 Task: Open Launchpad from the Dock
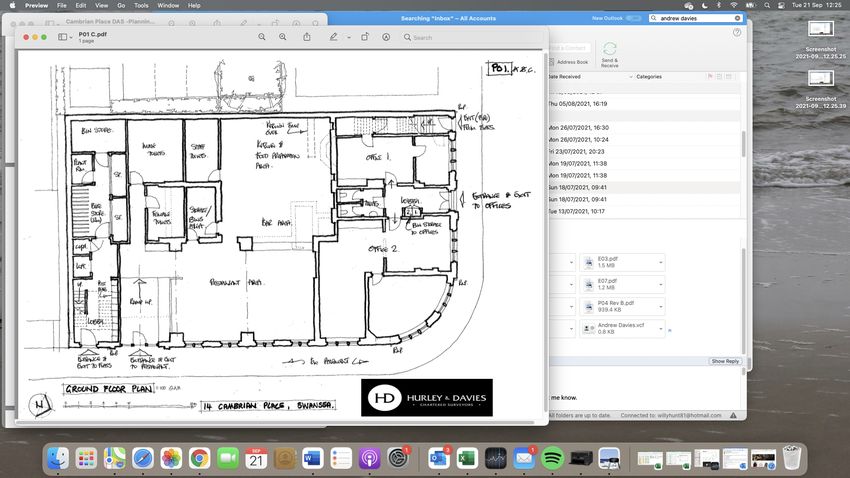pyautogui.click(x=86, y=458)
